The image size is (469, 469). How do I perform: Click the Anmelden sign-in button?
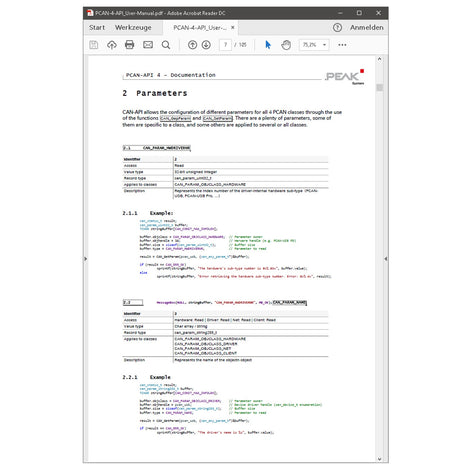coord(366,28)
